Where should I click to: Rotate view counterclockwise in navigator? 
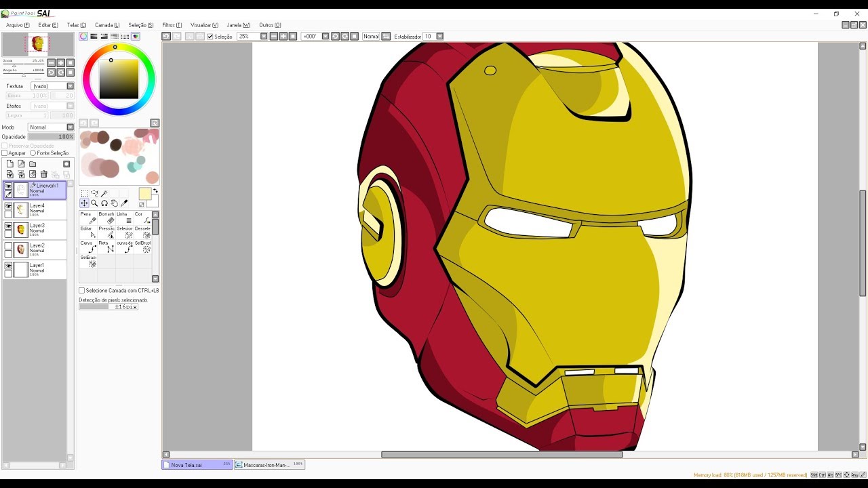51,73
